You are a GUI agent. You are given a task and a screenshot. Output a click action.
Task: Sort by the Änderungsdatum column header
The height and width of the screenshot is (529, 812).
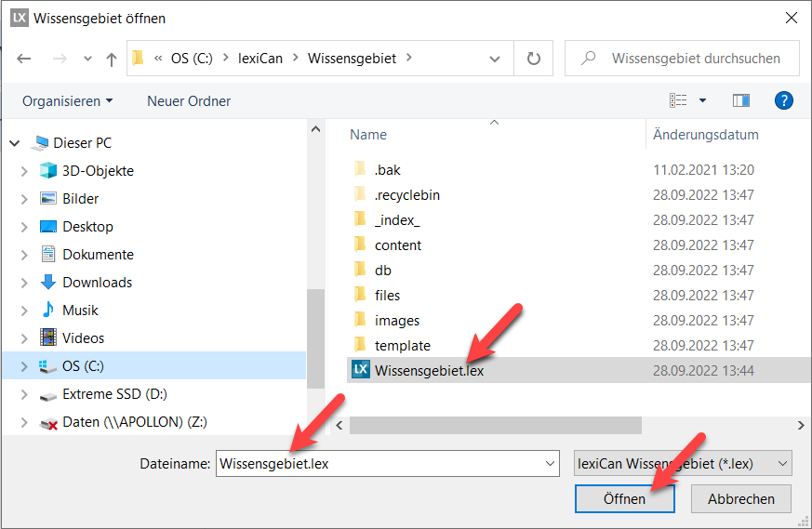click(x=705, y=135)
